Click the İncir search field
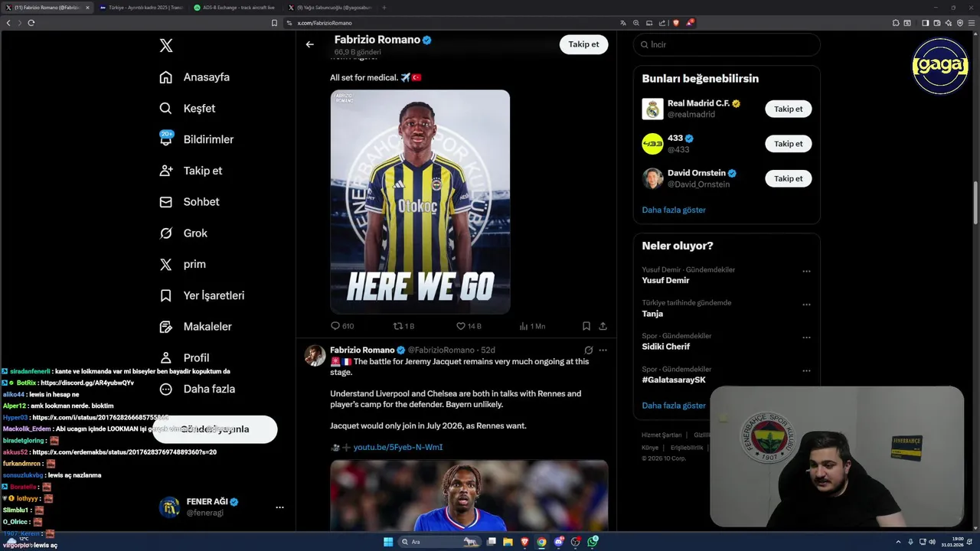This screenshot has width=980, height=551. pos(727,45)
